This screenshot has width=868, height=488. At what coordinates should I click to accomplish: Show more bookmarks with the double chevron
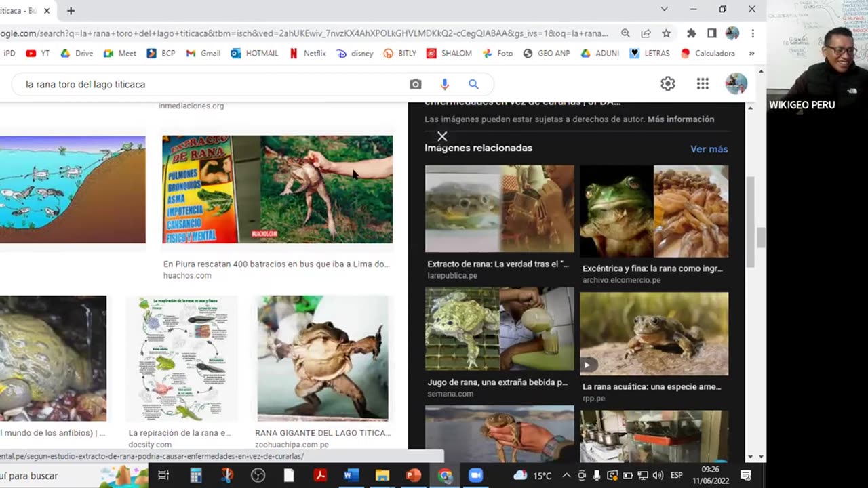tap(751, 53)
